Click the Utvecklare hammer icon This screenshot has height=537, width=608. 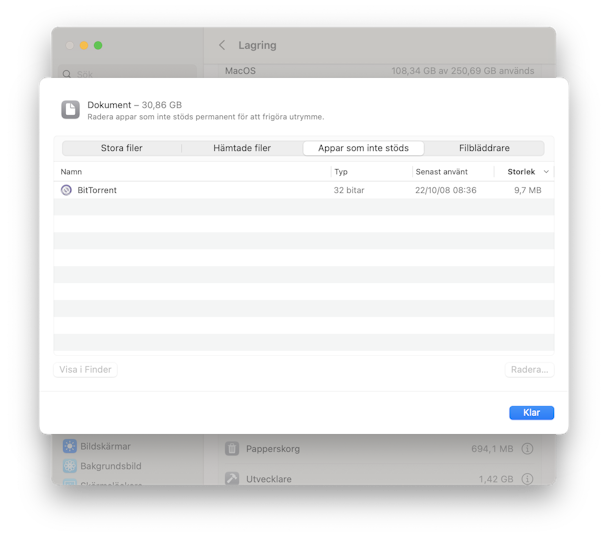tap(232, 478)
